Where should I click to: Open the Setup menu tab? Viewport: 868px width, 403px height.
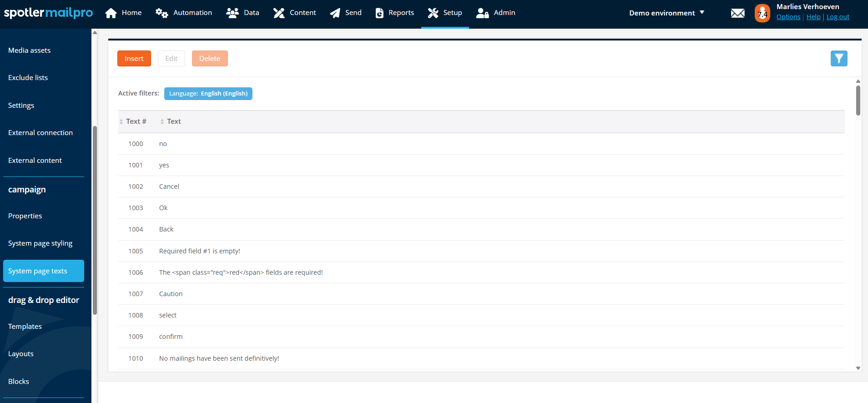[445, 13]
